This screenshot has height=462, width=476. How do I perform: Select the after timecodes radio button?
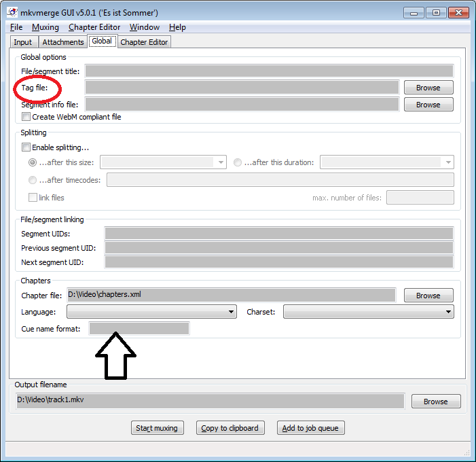click(33, 180)
